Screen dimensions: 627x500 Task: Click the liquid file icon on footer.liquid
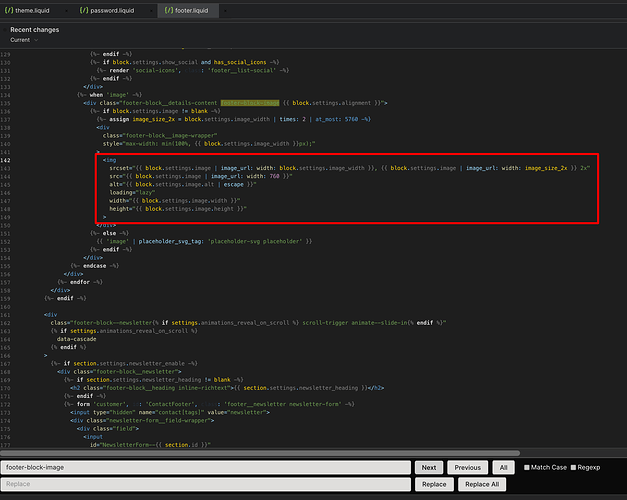pyautogui.click(x=169, y=9)
